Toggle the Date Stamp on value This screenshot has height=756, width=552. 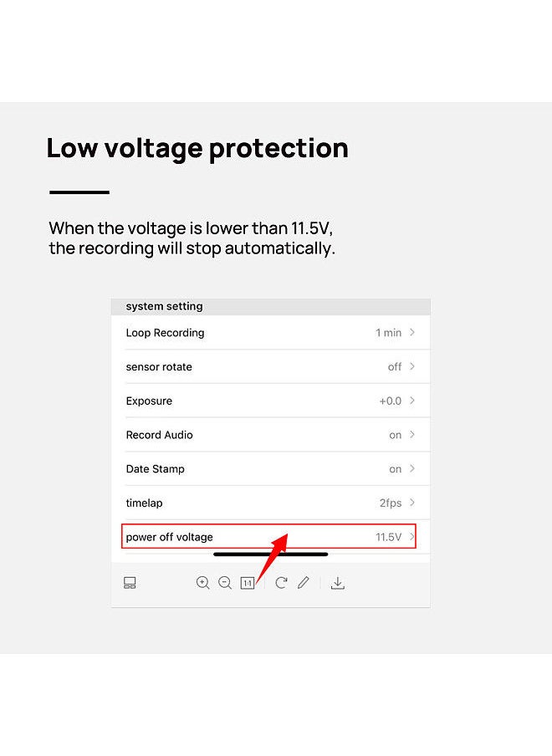point(396,469)
